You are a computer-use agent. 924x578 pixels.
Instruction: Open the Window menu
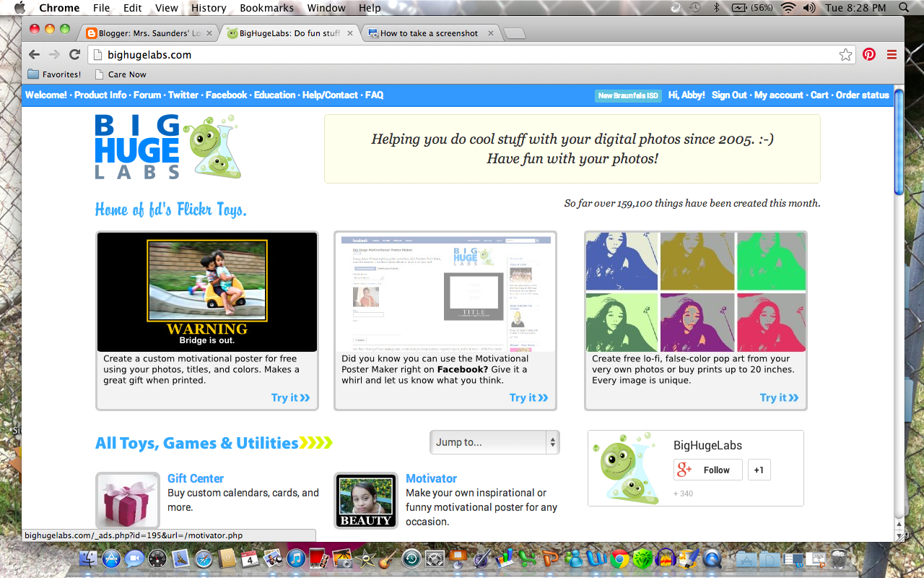tap(326, 8)
